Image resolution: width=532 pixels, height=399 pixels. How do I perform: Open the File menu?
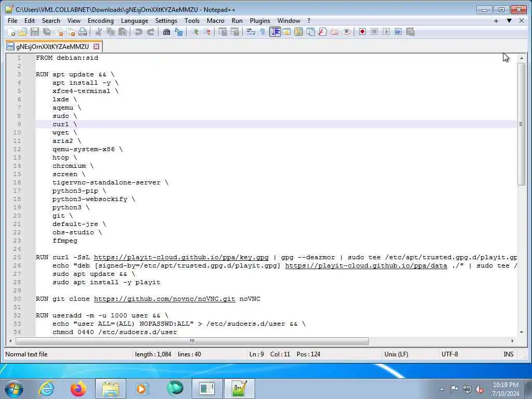[x=12, y=21]
